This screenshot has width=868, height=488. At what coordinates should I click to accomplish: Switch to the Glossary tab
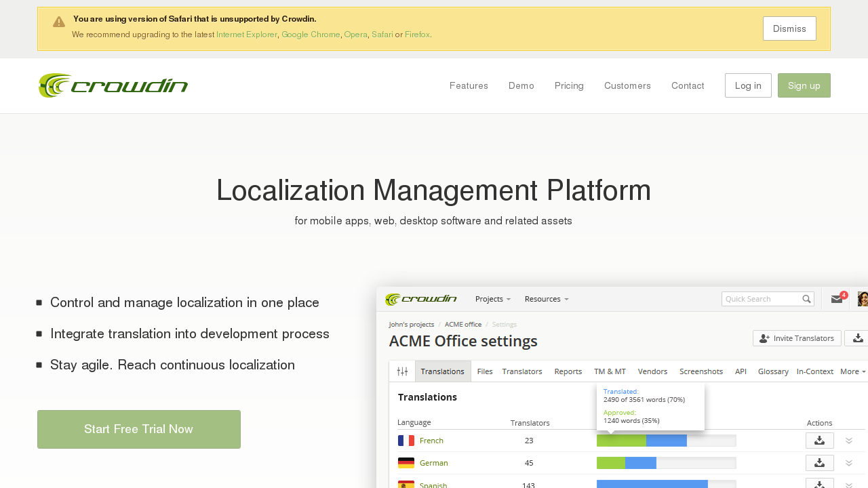click(773, 371)
